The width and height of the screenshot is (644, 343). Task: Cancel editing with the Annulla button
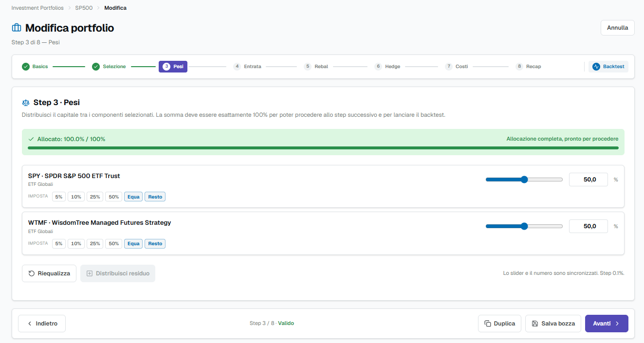coord(618,28)
